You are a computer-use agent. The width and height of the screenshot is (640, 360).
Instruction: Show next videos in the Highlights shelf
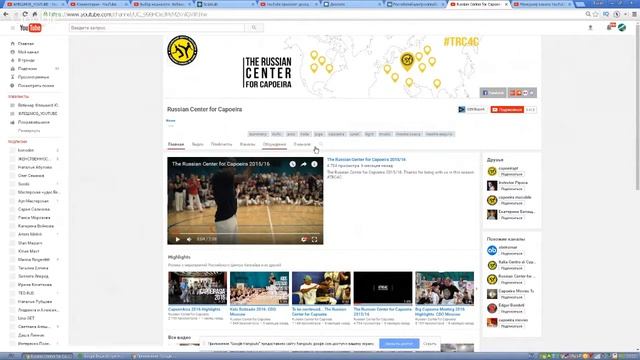(476, 289)
